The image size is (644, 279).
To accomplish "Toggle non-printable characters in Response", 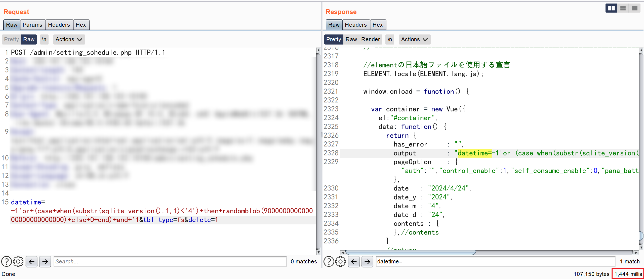I will click(x=390, y=39).
